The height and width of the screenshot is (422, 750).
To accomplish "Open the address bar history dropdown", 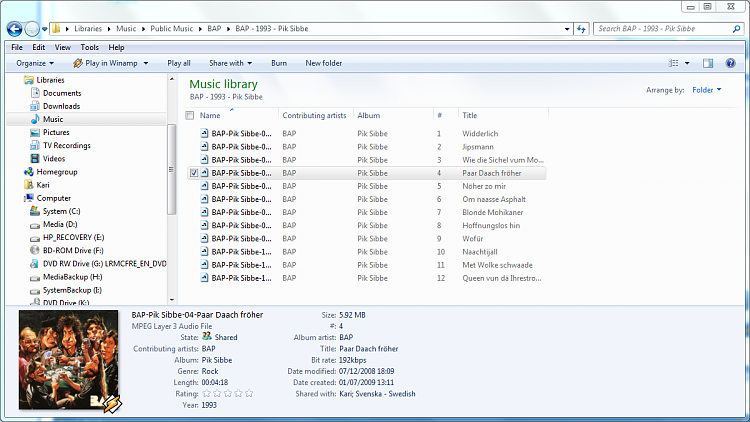I will pyautogui.click(x=567, y=29).
